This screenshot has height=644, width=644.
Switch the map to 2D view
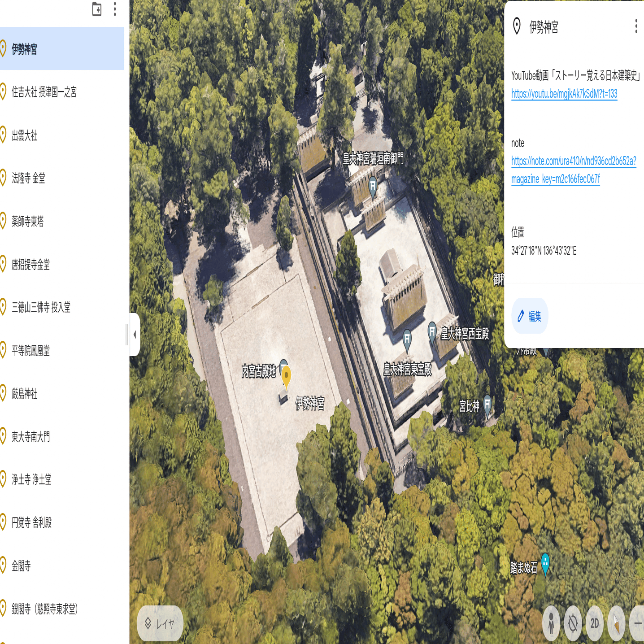pyautogui.click(x=595, y=623)
